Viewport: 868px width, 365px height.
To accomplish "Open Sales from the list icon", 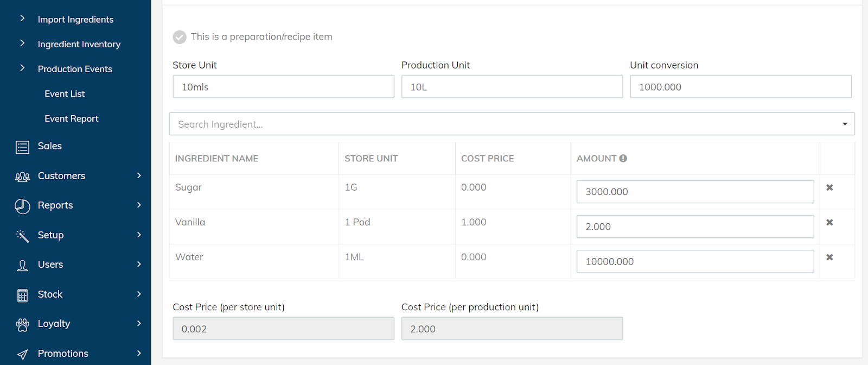I will [22, 147].
